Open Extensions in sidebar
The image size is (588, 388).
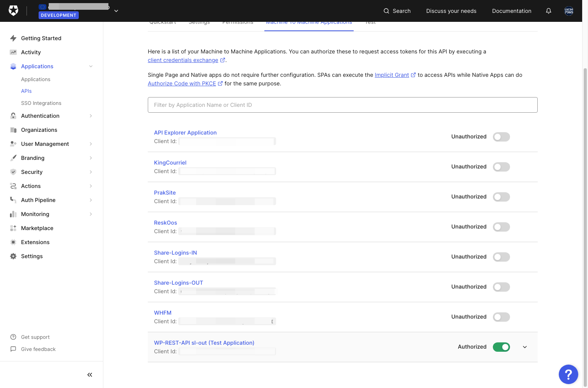tap(35, 242)
